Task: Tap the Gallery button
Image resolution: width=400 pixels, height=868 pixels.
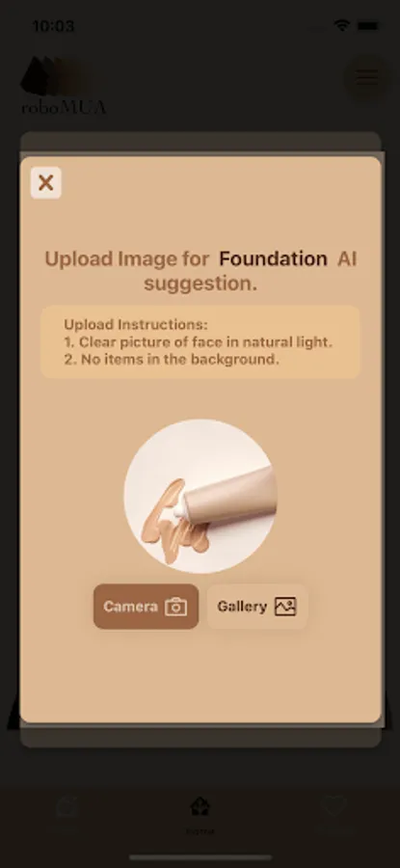Action: pos(257,607)
